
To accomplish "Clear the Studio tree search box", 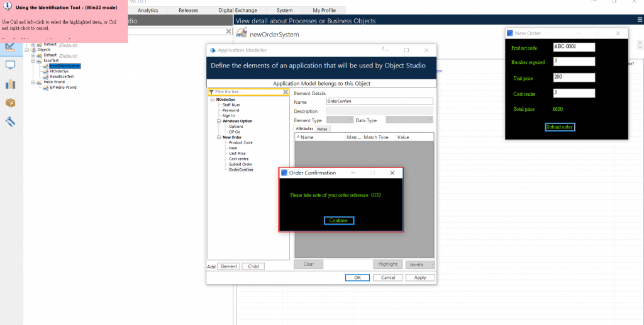I will pos(229,31).
